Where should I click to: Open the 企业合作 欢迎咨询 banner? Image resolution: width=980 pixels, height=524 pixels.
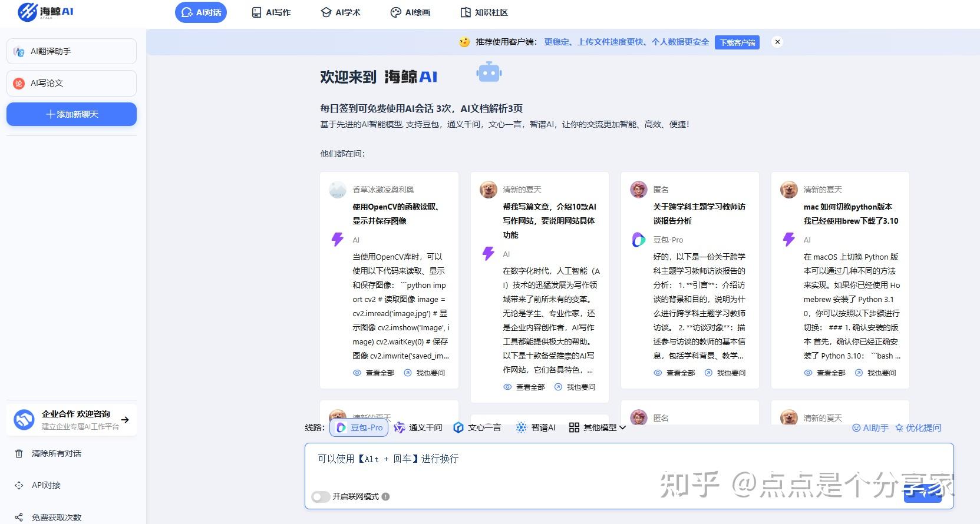71,420
